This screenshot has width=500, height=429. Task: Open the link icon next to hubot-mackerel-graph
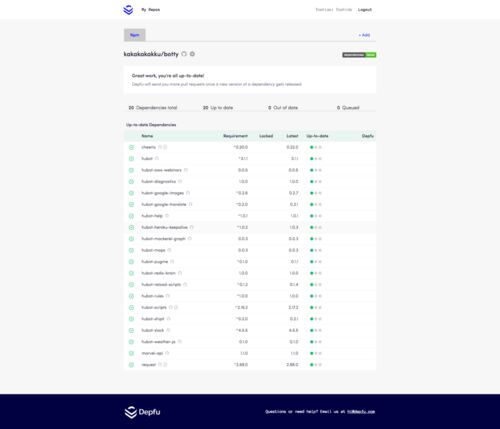point(190,239)
